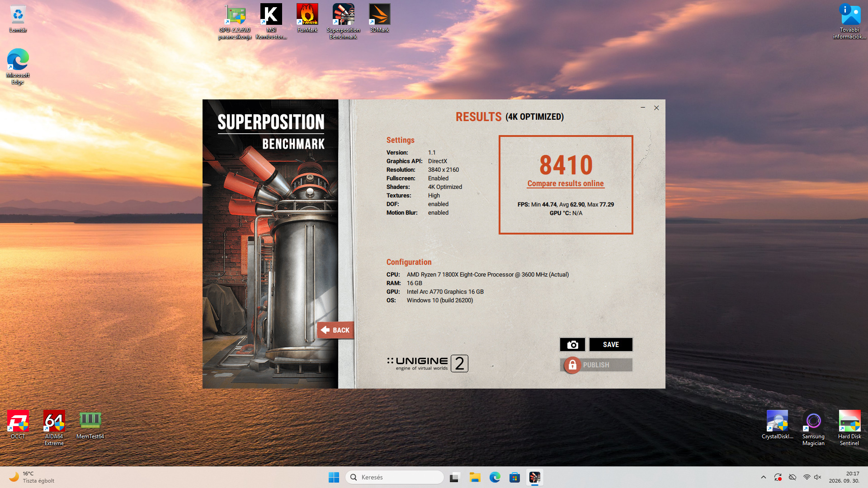Screen dimensions: 868x488
Task: Launch GPU-Z desktop shortcut
Action: point(235,21)
